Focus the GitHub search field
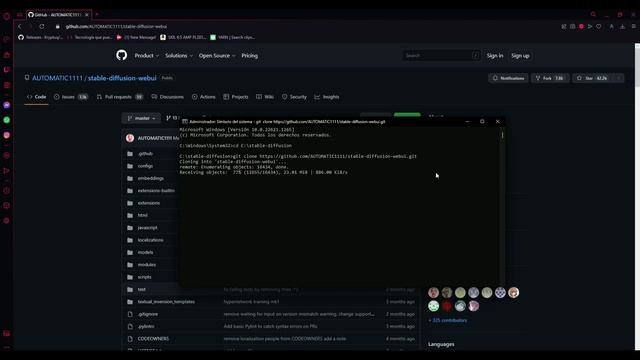Image resolution: width=640 pixels, height=360 pixels. 441,56
